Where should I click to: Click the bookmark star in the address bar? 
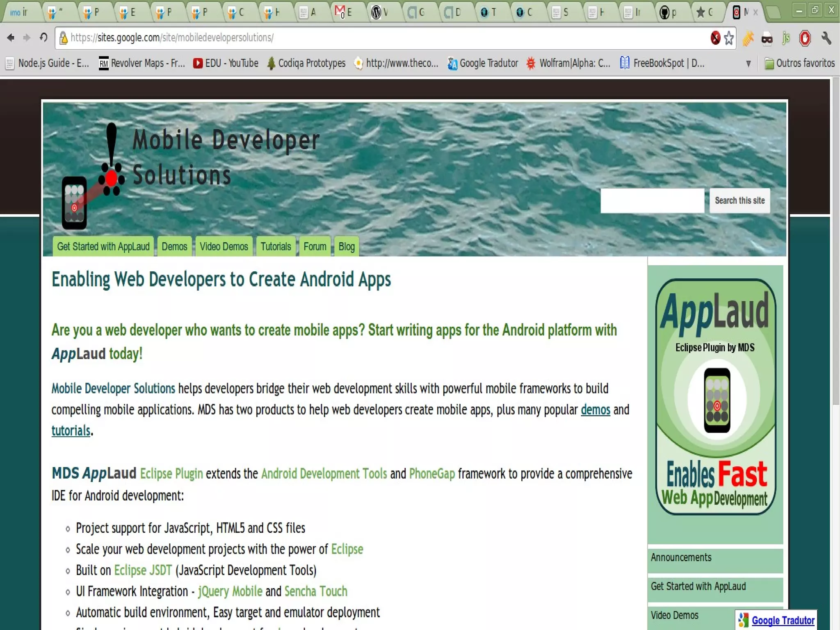click(729, 38)
